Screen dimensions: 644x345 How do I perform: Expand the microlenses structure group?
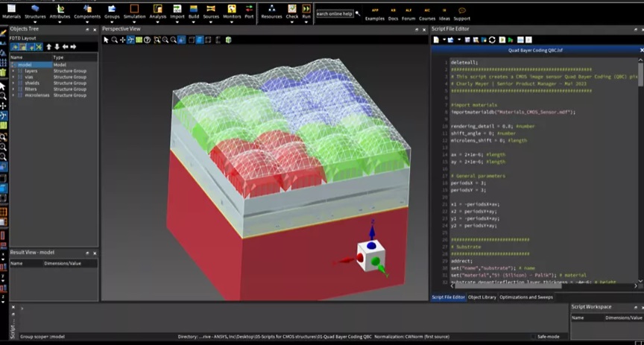13,95
